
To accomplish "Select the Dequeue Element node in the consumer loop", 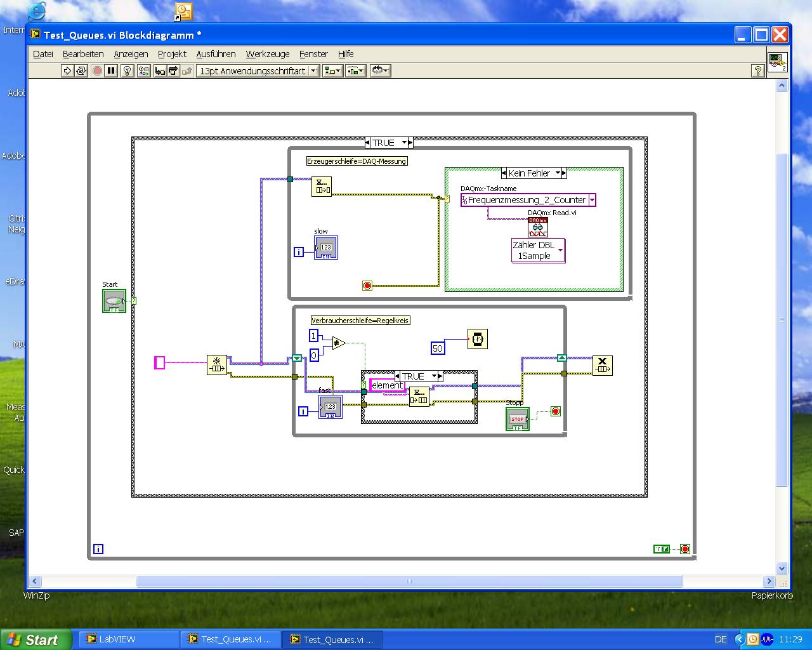I will click(x=419, y=397).
